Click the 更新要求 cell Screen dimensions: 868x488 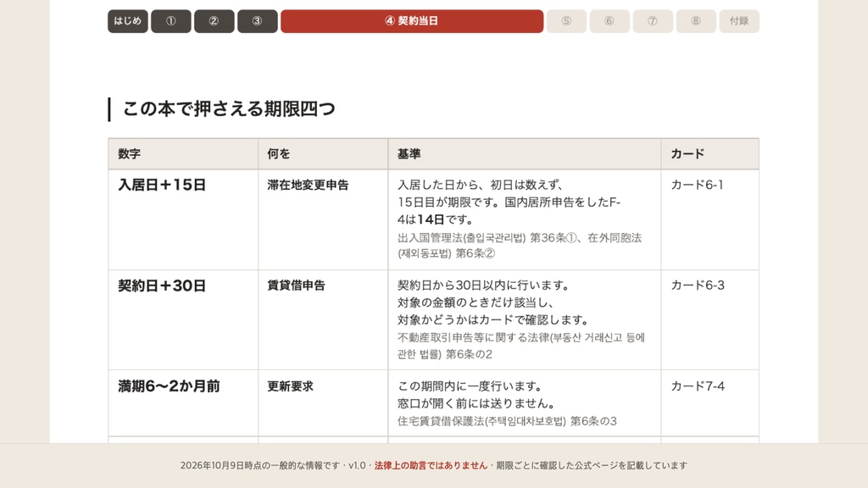[323, 403]
